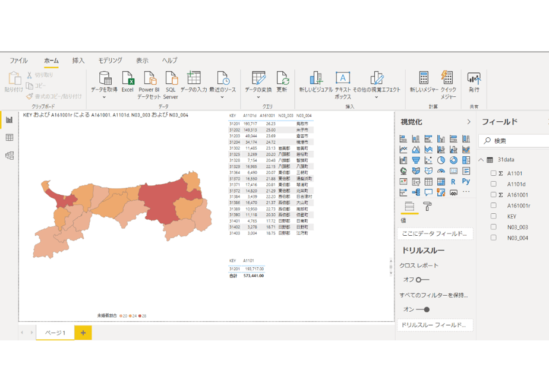This screenshot has width=549, height=392.
Task: Click the ドリルスルー フィールド drop well
Action: coord(435,325)
